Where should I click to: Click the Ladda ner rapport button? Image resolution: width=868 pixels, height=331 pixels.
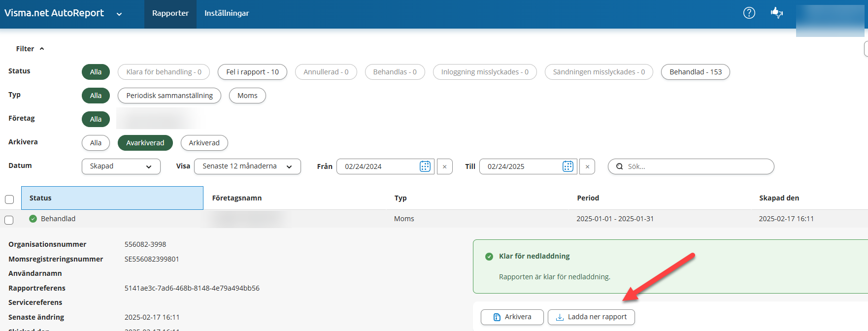591,317
